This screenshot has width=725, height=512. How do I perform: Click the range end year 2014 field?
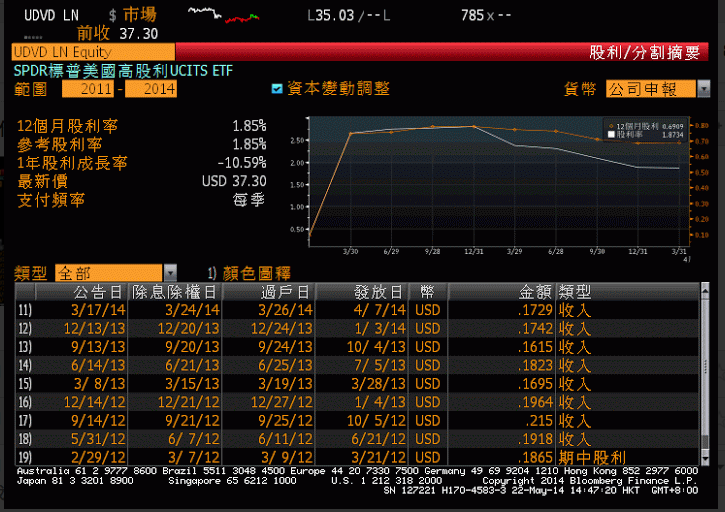[151, 88]
